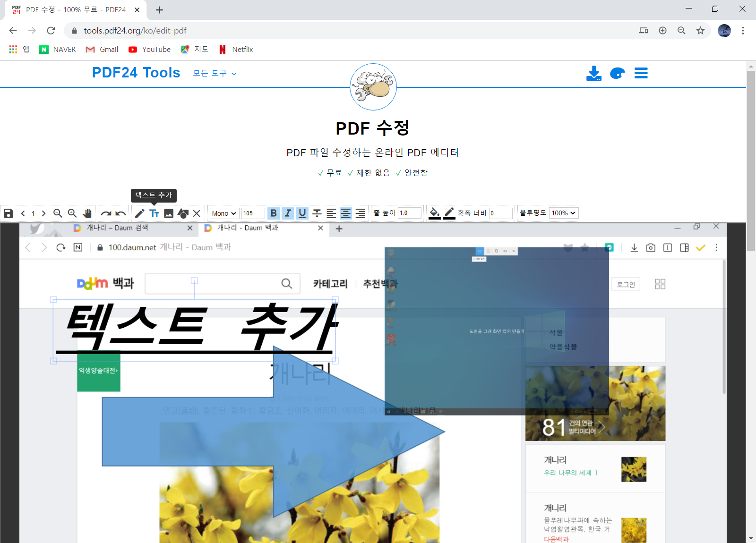
Task: Bookmark this page with star icon
Action: point(700,31)
